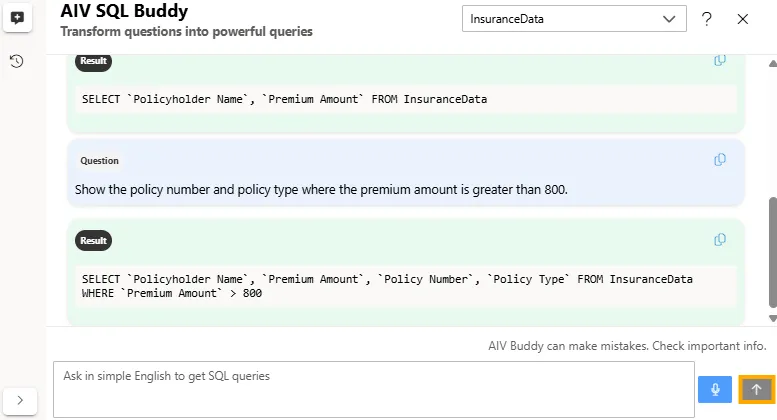777x420 pixels.
Task: Copy the question about premium above 800
Action: click(x=720, y=160)
